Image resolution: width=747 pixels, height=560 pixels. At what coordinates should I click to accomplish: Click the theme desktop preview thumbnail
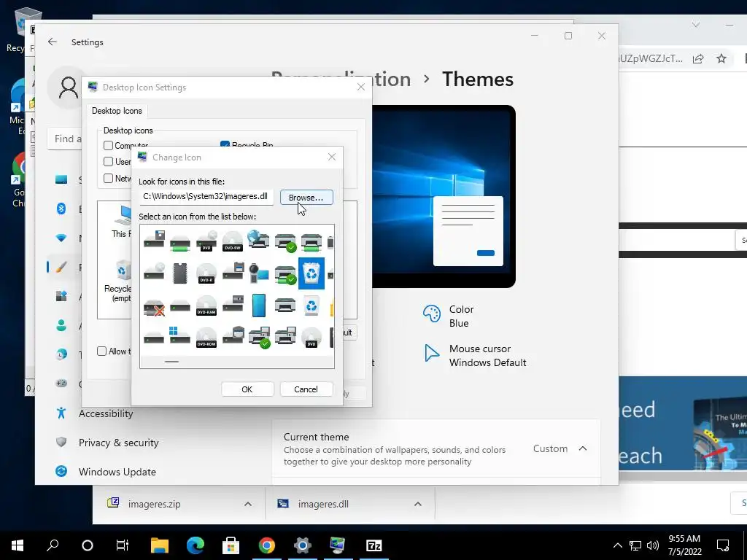pos(443,196)
